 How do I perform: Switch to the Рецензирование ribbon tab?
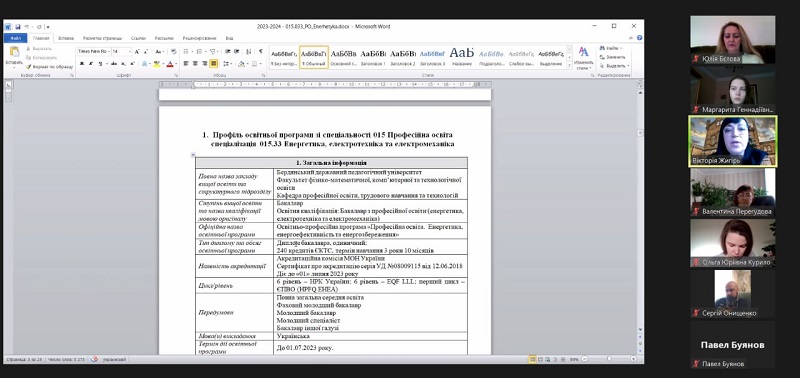click(x=199, y=38)
